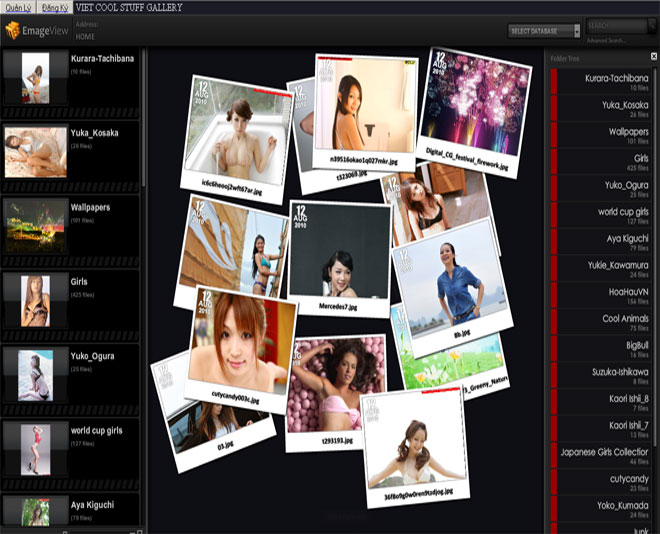Open the Quản Lý link
Image resolution: width=660 pixels, height=534 pixels.
tap(18, 8)
